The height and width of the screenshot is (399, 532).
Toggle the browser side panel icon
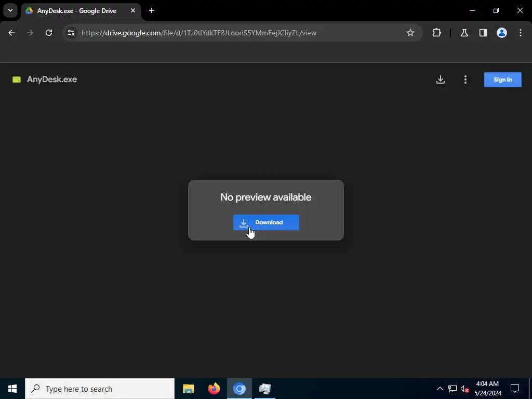click(x=483, y=33)
